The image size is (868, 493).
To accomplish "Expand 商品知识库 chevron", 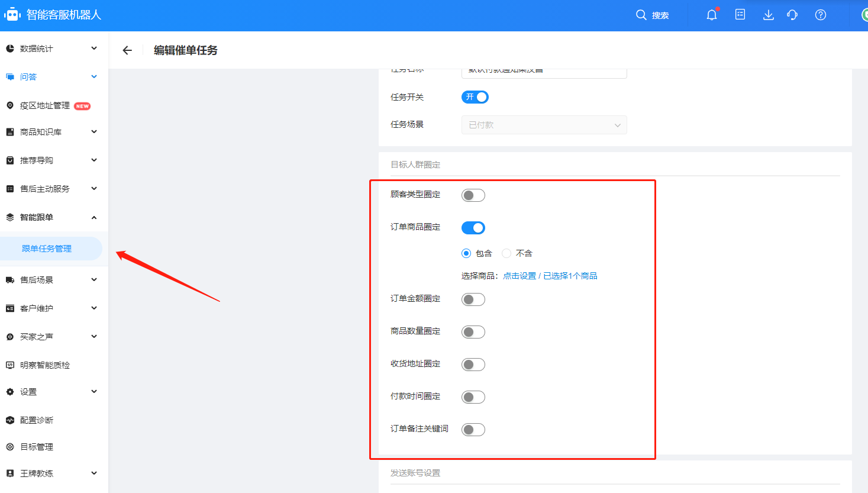I will pyautogui.click(x=94, y=132).
